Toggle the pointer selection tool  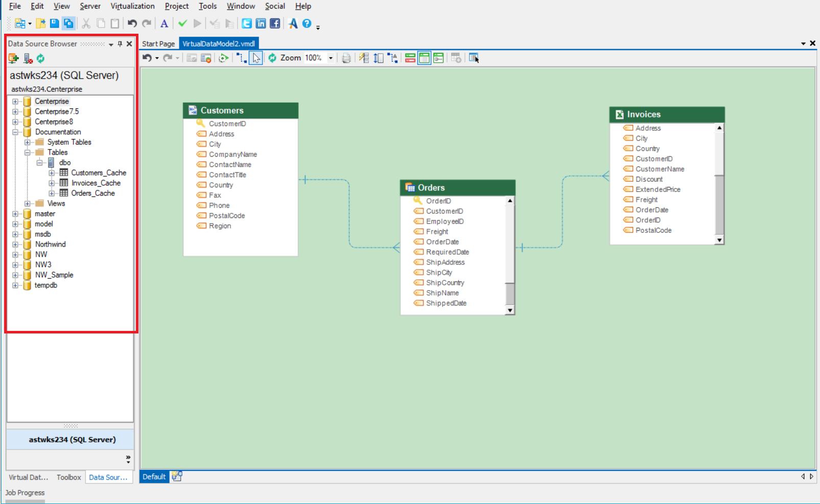[256, 58]
